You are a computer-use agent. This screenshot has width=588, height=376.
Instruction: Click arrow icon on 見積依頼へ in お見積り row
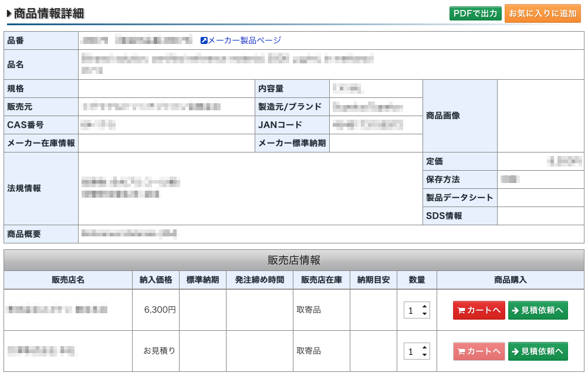(x=515, y=351)
